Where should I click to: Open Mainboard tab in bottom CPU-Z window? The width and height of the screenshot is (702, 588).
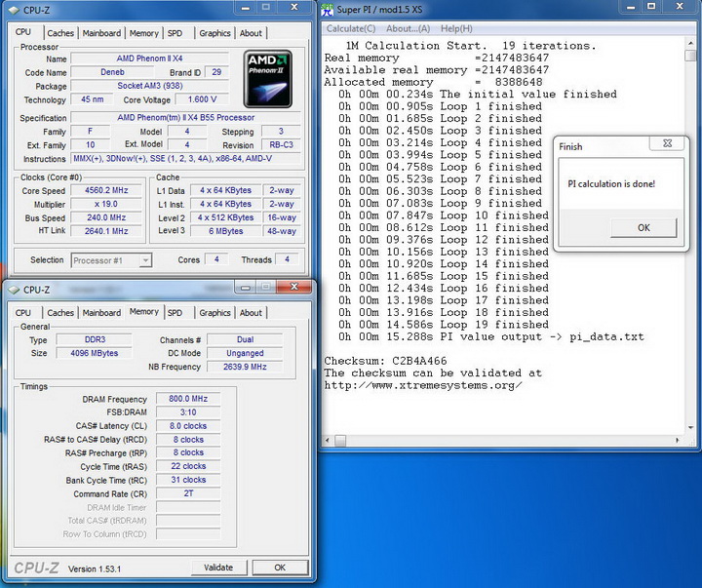(101, 313)
